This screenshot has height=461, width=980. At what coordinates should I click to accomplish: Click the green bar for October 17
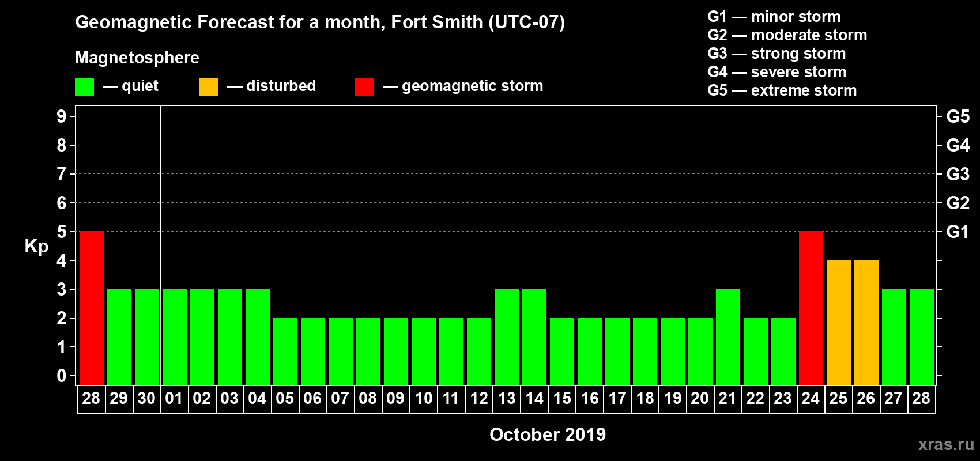pos(617,351)
